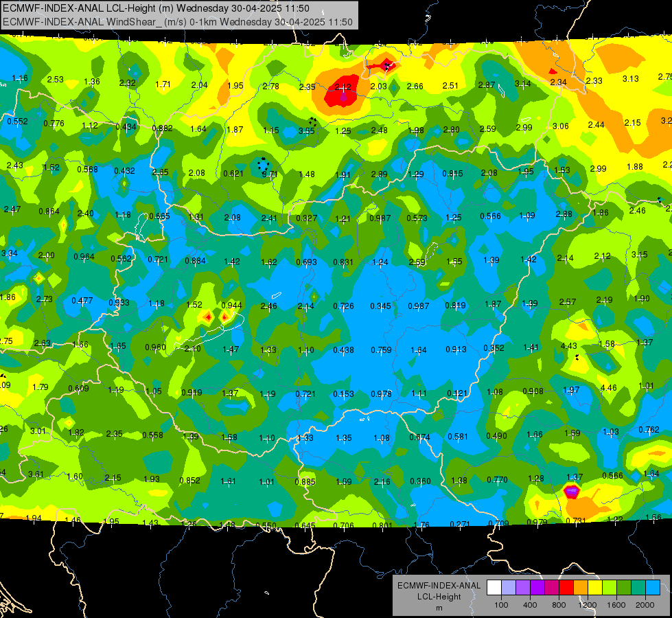Image resolution: width=672 pixels, height=618 pixels.
Task: Click the wind shear value 0.327
Action: 306,218
